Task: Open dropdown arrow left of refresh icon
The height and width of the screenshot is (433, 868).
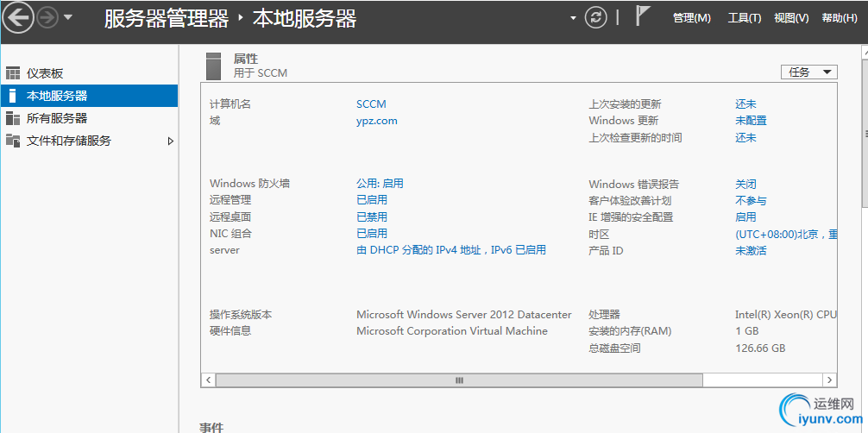Action: coord(573,18)
